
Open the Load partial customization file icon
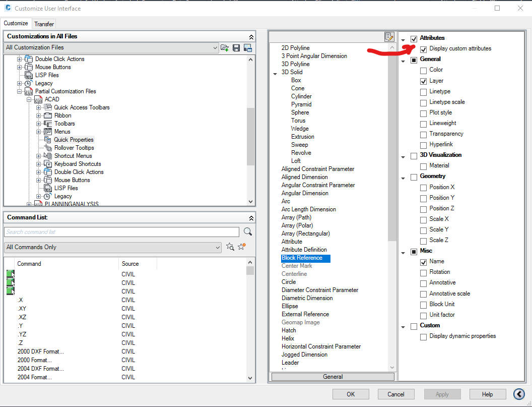click(225, 46)
